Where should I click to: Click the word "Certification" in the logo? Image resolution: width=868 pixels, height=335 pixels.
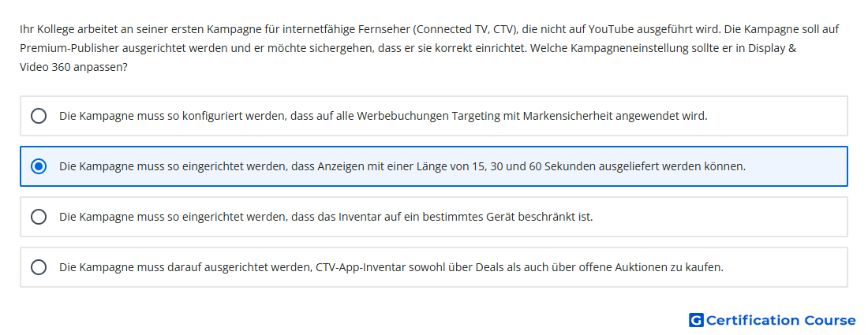point(753,320)
